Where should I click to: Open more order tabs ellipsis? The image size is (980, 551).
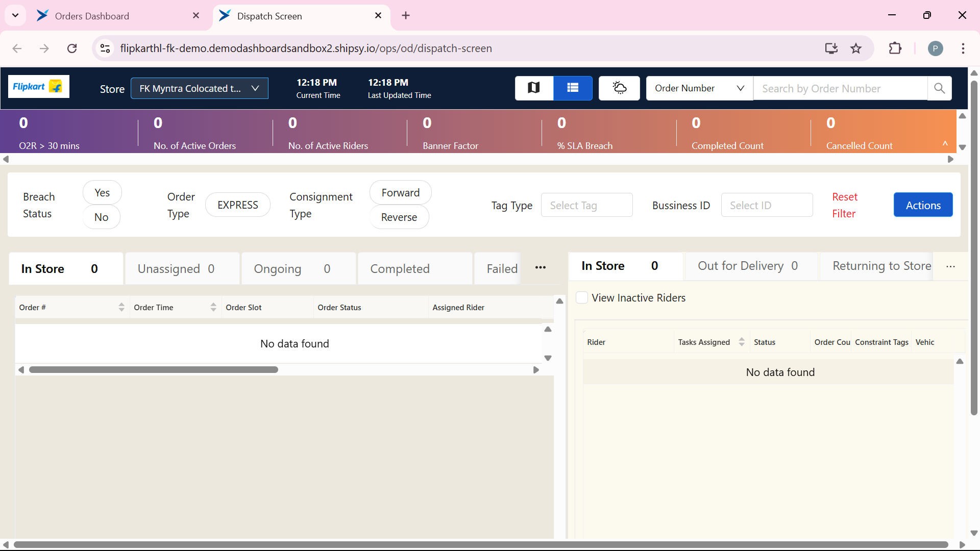[541, 268]
